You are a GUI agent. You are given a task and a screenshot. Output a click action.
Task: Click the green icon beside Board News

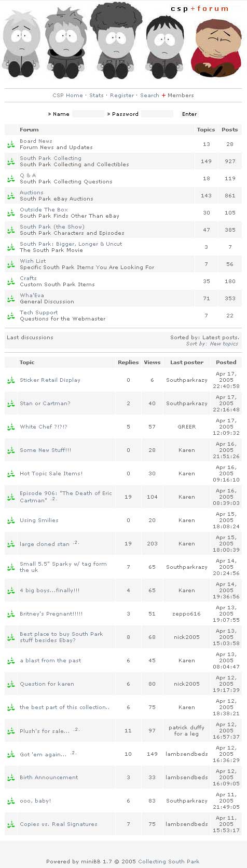click(x=11, y=144)
